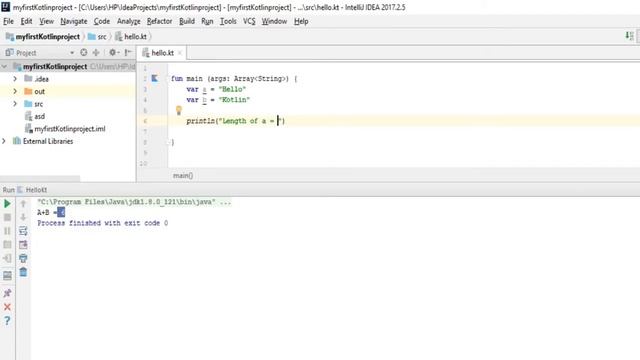640x360 pixels.
Task: Click the Stop process icon in Run panel
Action: click(7, 217)
